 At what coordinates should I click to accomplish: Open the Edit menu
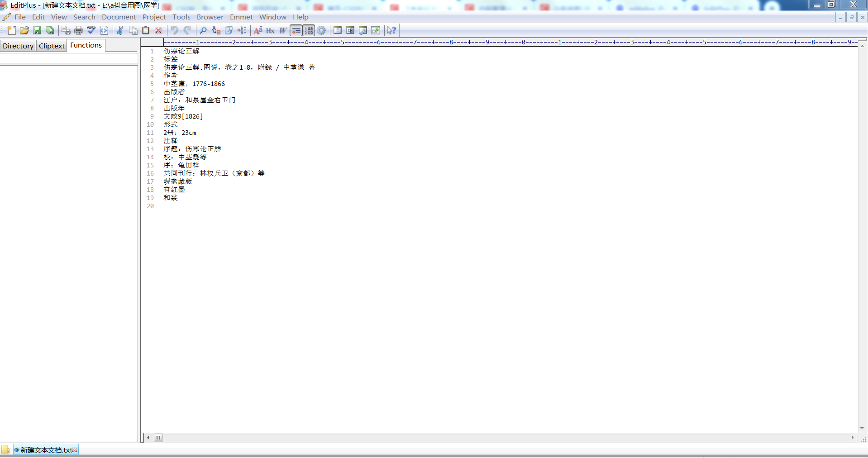[38, 17]
